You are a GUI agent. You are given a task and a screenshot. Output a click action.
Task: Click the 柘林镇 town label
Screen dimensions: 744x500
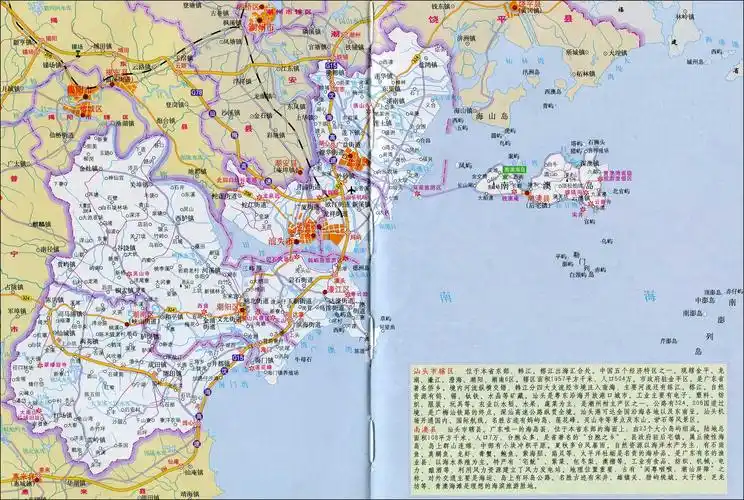(x=586, y=74)
